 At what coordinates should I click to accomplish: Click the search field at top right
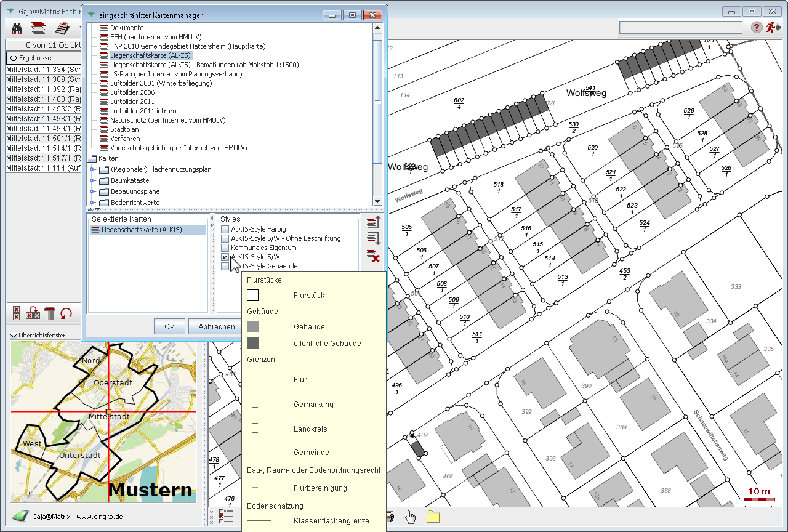680,28
